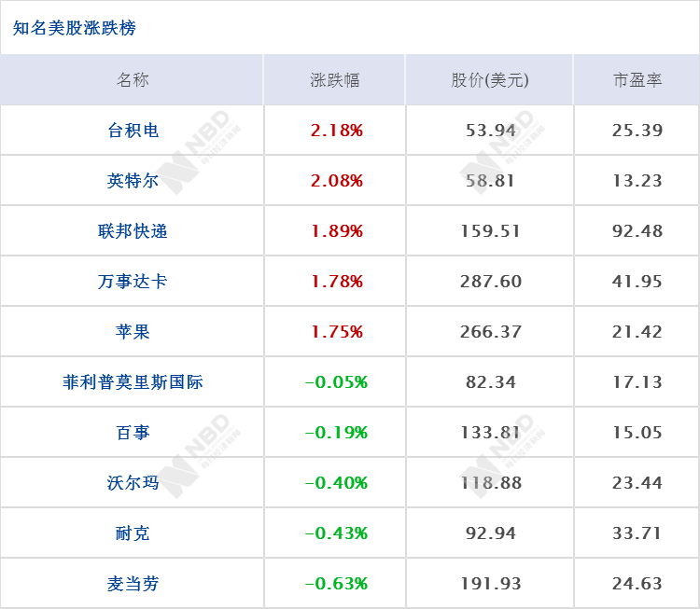Screen dimensions: 700x609
Task: Open the 联邦快递 stock link
Action: click(133, 231)
